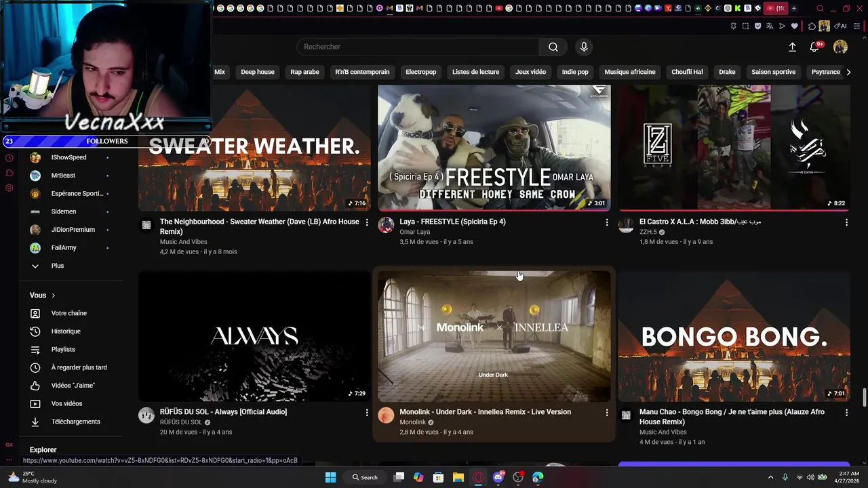Viewport: 868px width, 488px height.
Task: Open Téléchargements in sidebar
Action: point(75,422)
